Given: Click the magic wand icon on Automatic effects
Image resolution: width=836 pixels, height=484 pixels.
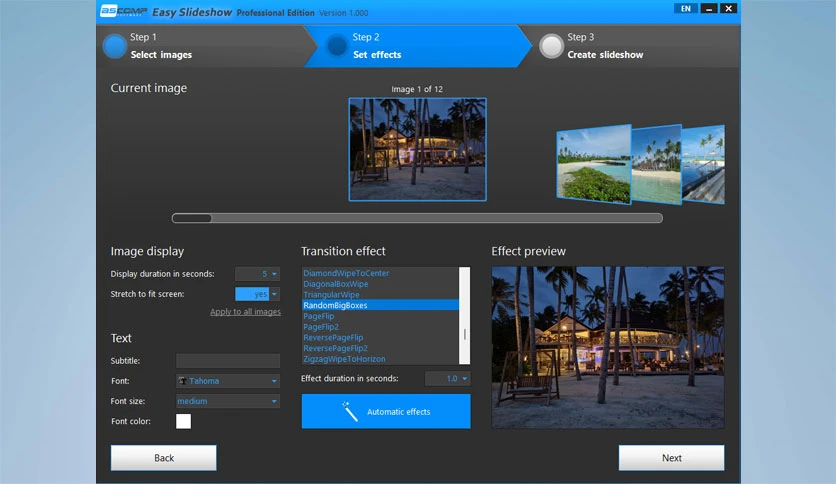Looking at the screenshot, I should coord(350,411).
